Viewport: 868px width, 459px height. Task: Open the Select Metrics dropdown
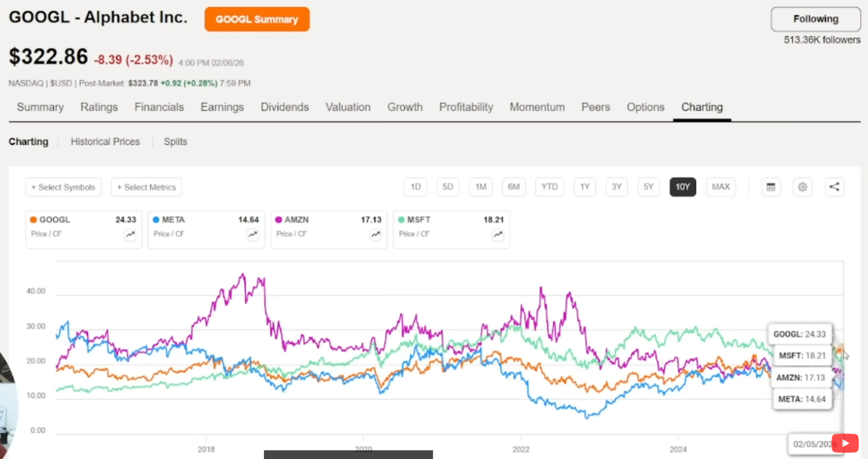[x=146, y=187]
